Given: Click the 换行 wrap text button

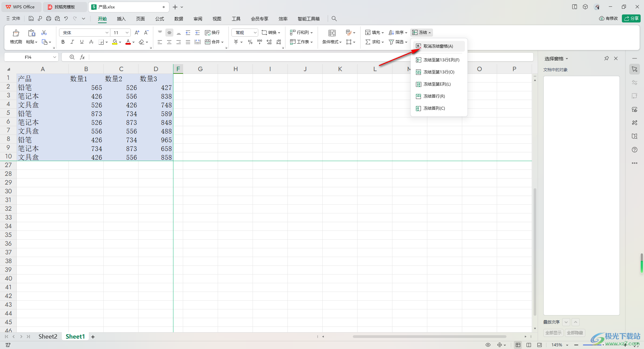Looking at the screenshot, I should [212, 33].
